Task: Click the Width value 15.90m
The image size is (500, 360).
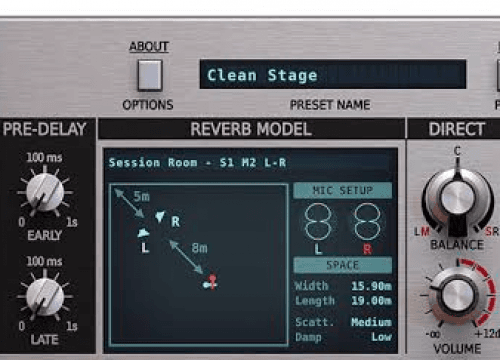Action: point(371,286)
